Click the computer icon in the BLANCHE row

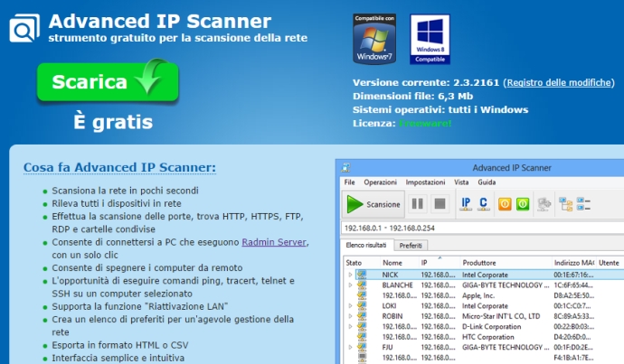click(362, 285)
